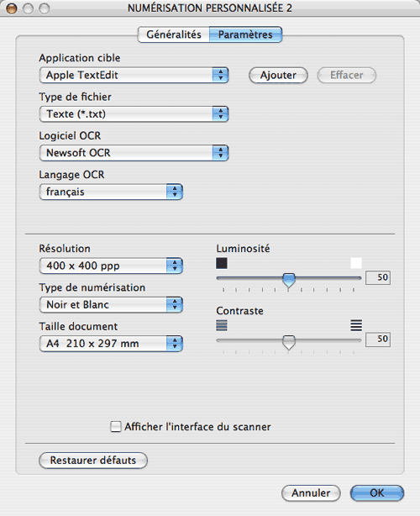
Task: Click the high-contrast black lines icon
Action: point(356,325)
